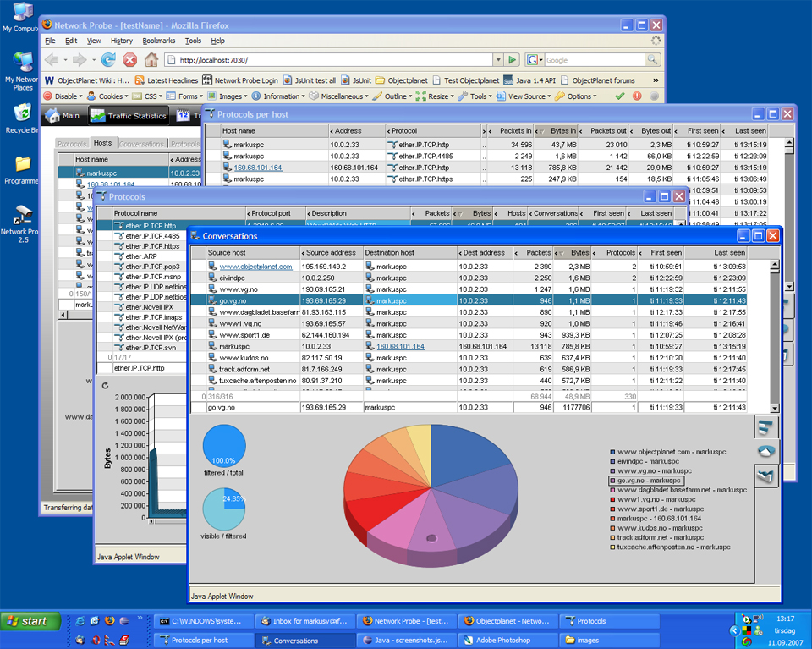Open the Main section of Network Probe
812x649 pixels.
(x=63, y=116)
